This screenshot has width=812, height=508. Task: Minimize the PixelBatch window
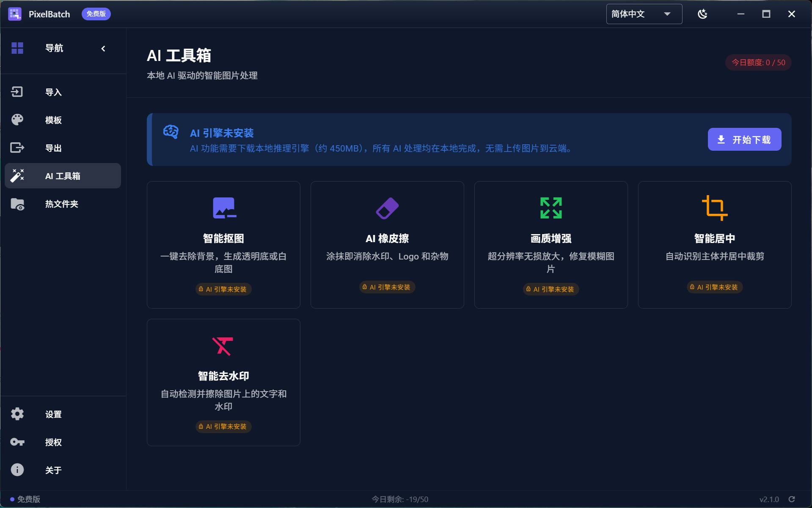point(740,14)
